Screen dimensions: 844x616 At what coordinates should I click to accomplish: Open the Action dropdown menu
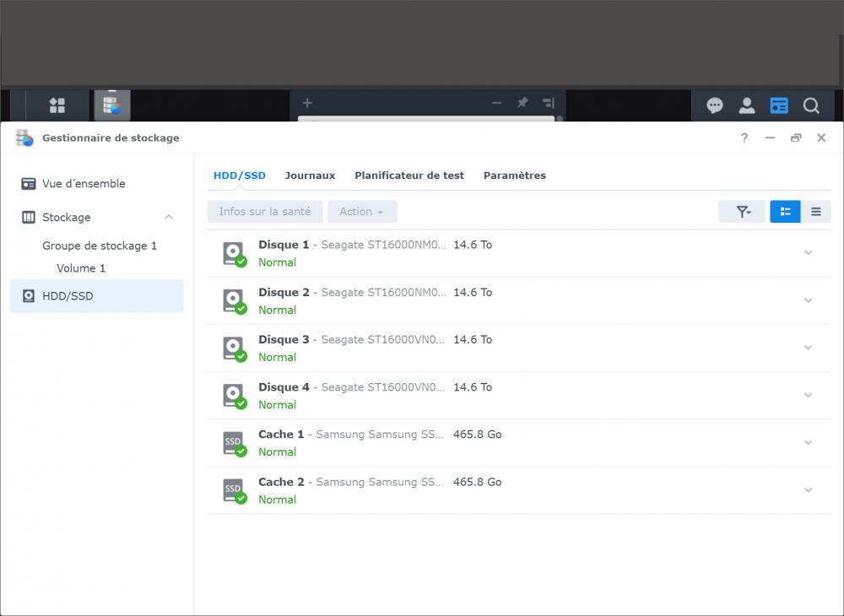[361, 212]
